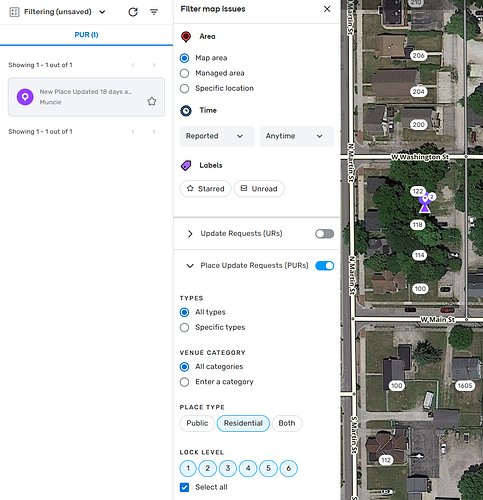Click the refresh issues icon
The image size is (483, 500).
tap(133, 12)
